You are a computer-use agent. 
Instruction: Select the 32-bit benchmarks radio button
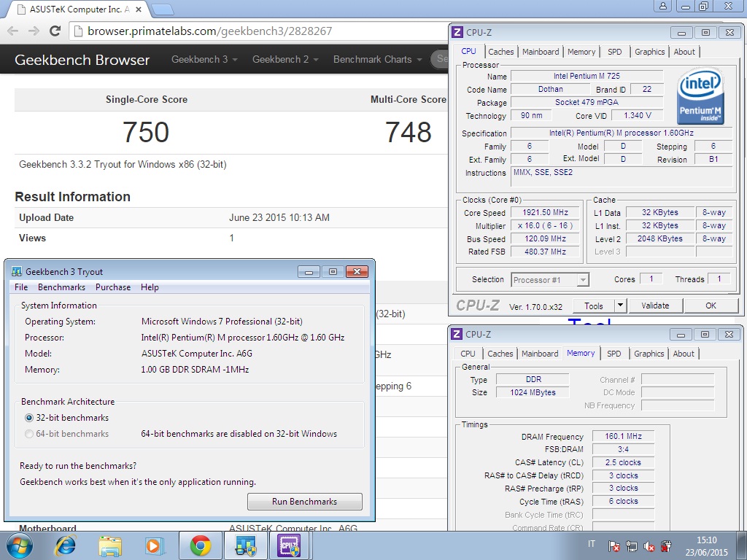[29, 418]
